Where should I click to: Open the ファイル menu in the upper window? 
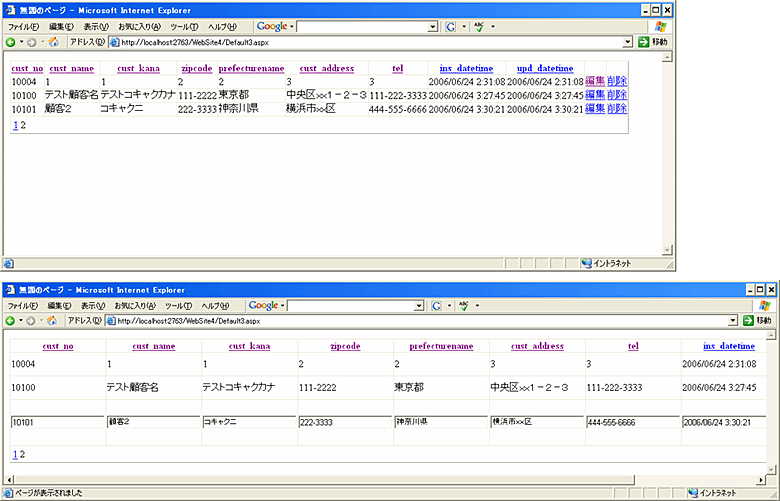tap(23, 26)
